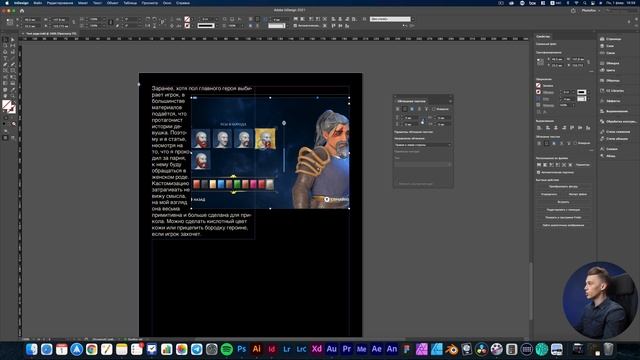Click first frame fitting icon in Properties panel

[x=539, y=164]
